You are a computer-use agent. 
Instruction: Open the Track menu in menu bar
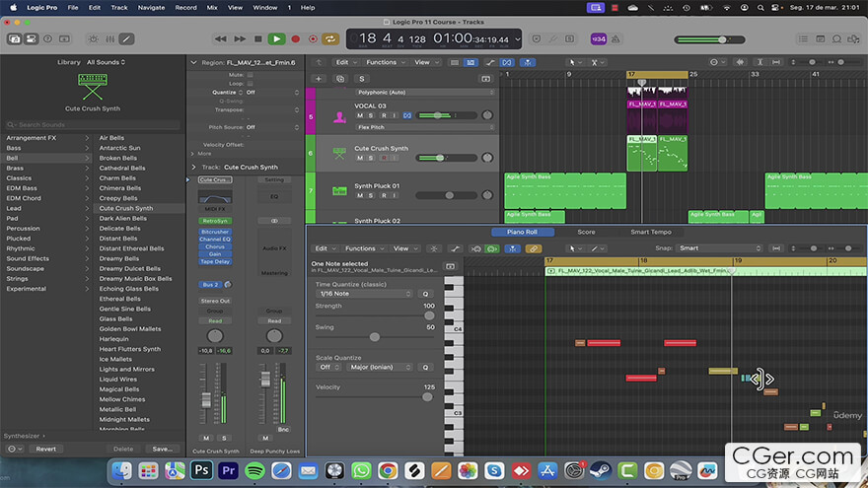pos(119,8)
